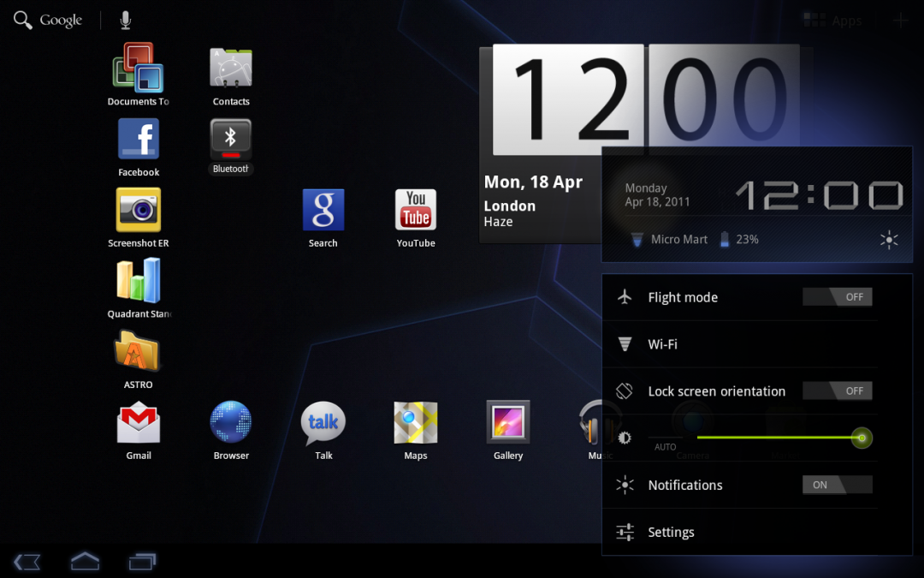
Task: Tap the Monday Apr 18, 2011 date
Action: [657, 194]
